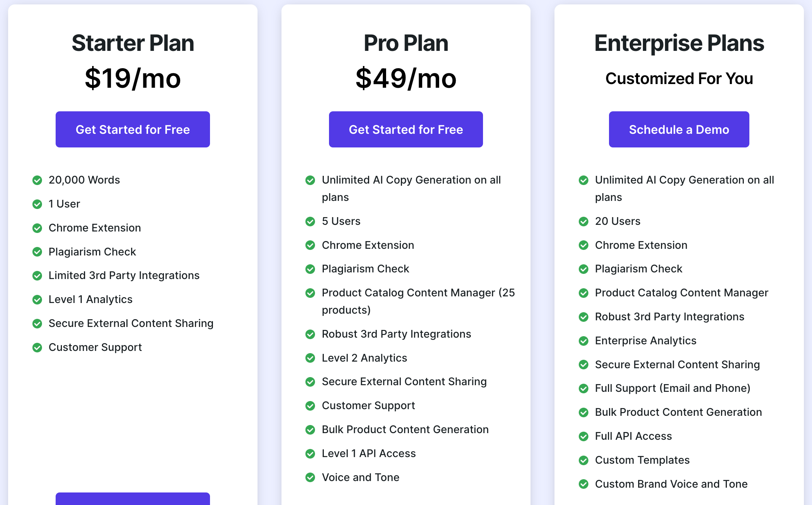
Task: Click the Custom Brand Voice and Tone item
Action: point(671,484)
